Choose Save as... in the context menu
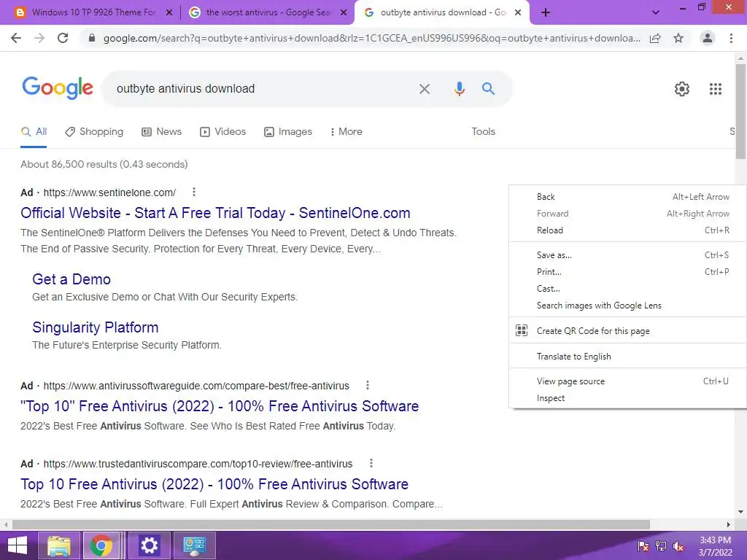Viewport: 747px width, 560px height. [x=628, y=254]
